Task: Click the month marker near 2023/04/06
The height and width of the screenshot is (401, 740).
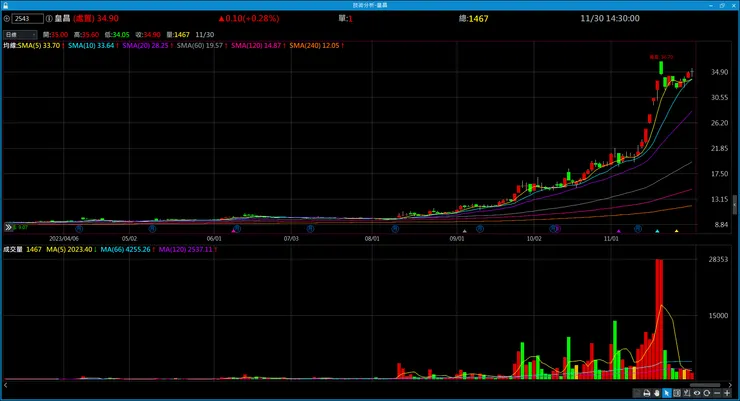Action: tap(79, 229)
